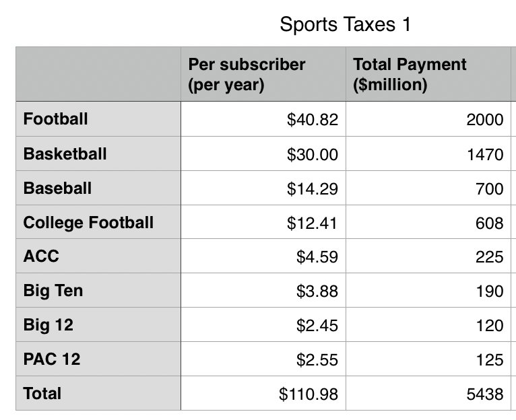Screen dimensions: 516x420
Task: Click the $110.98 total per-subscriber cell
Action: [263, 394]
